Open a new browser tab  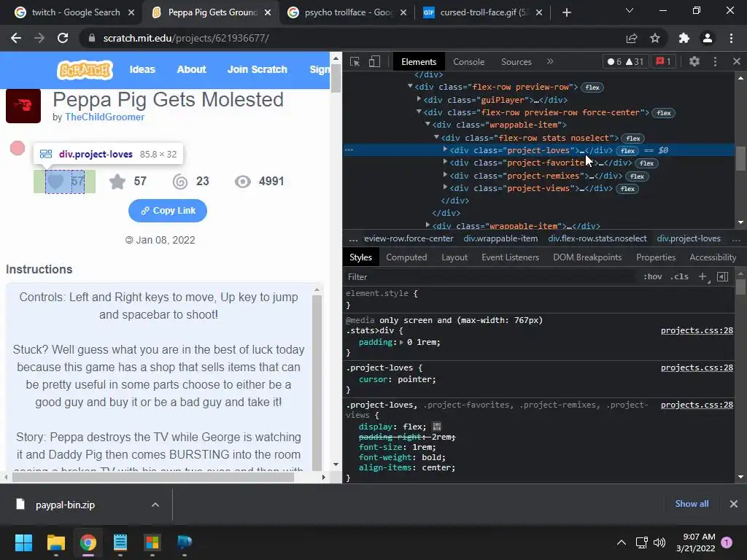(x=566, y=12)
